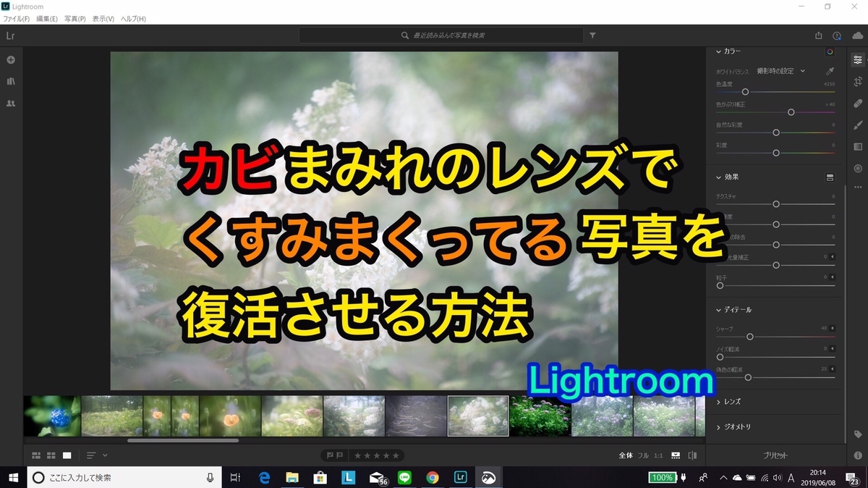This screenshot has width=868, height=488.
Task: Select the Crop and Rotate tool
Action: click(x=858, y=82)
